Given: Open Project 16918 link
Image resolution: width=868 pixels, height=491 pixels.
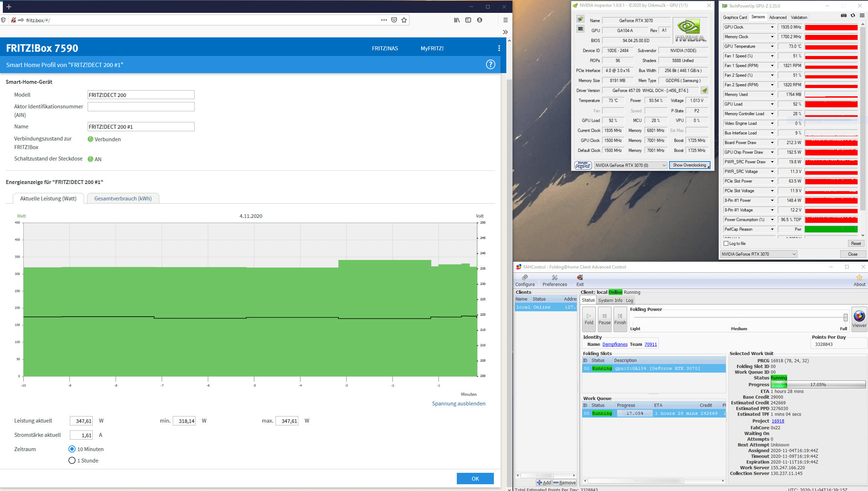Looking at the screenshot, I should point(778,421).
